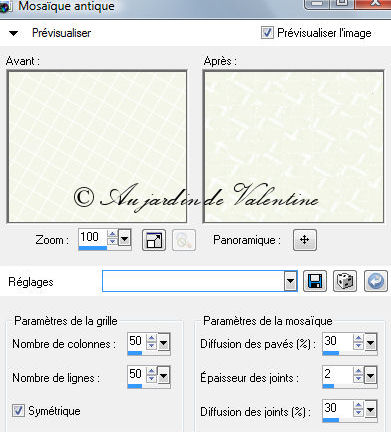Click the Prévisualiser section label

tap(61, 33)
